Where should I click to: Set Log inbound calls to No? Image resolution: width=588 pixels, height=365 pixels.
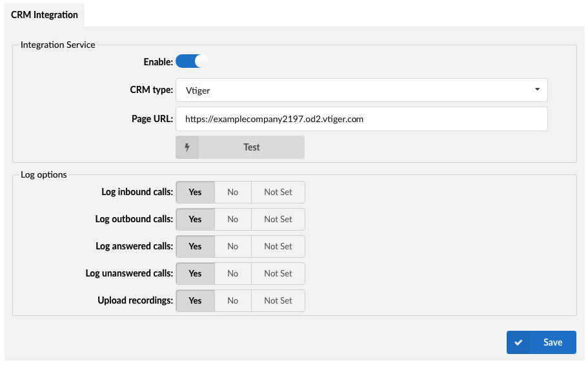click(233, 193)
